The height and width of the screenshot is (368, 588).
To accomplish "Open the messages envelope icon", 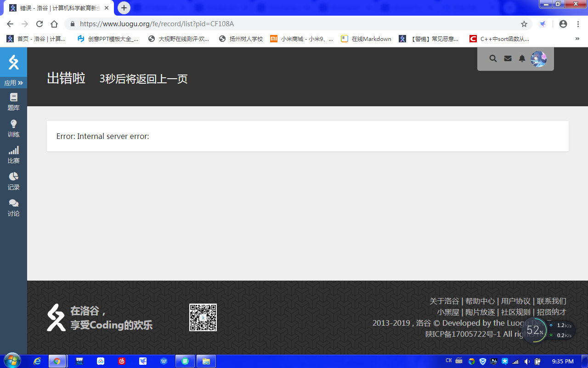I will [x=508, y=58].
